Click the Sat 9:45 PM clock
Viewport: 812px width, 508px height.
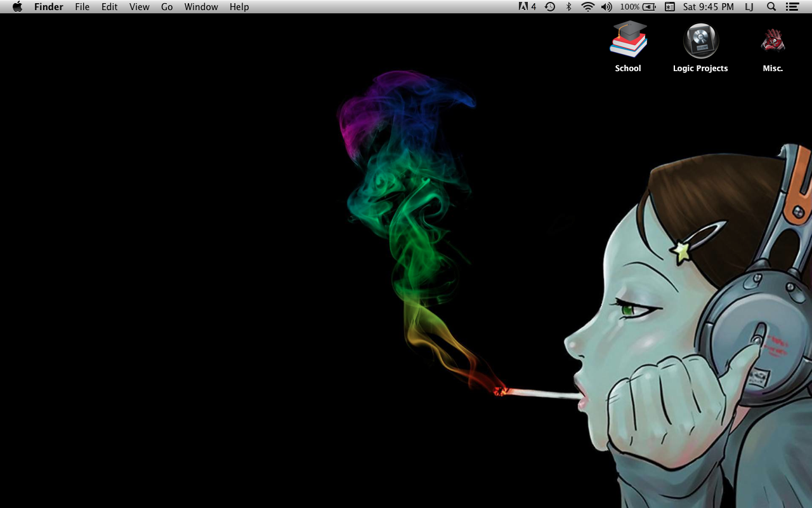tap(709, 7)
